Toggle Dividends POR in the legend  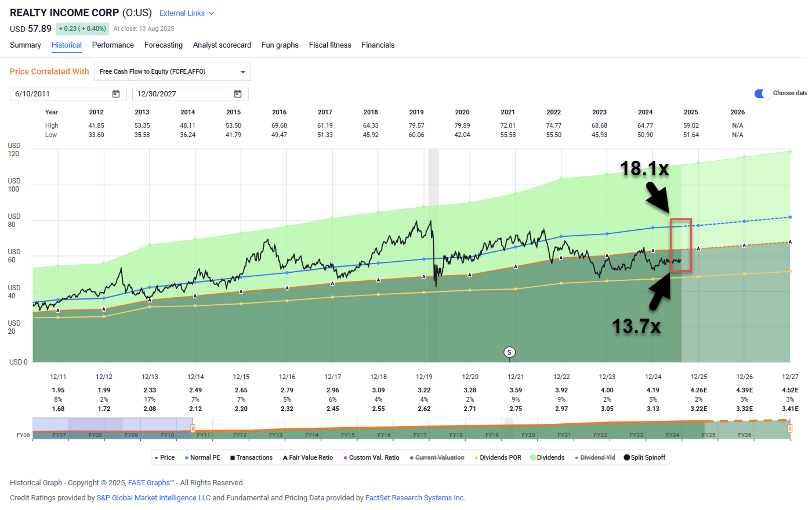[497, 457]
